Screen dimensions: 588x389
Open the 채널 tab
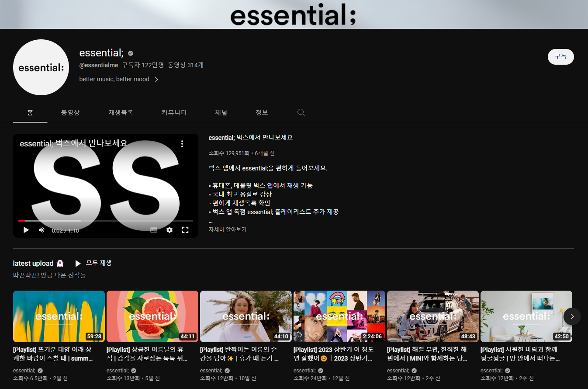tap(221, 113)
